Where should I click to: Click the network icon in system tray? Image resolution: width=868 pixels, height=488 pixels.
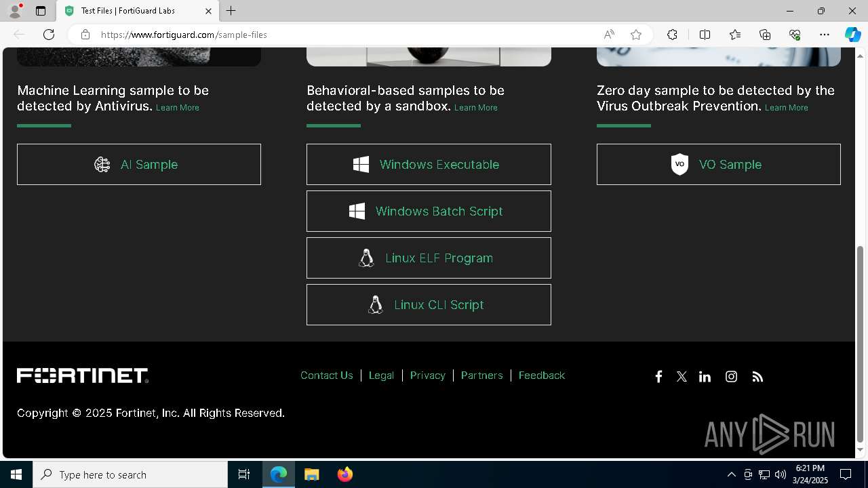tap(764, 474)
